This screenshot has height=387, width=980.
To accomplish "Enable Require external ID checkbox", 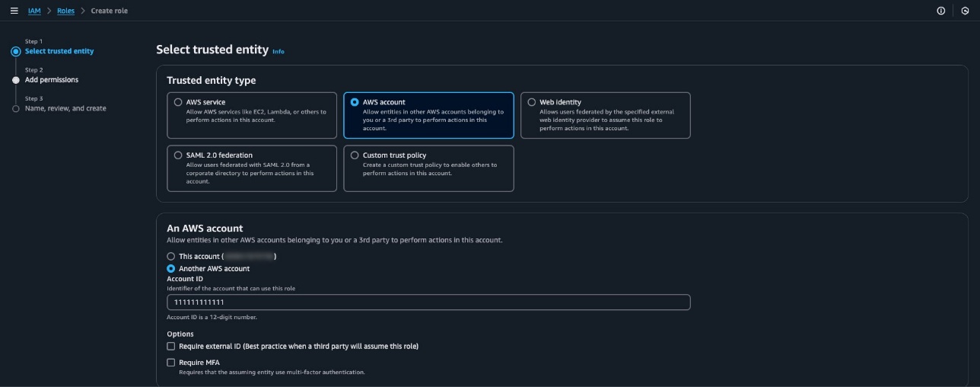I will coord(171,347).
